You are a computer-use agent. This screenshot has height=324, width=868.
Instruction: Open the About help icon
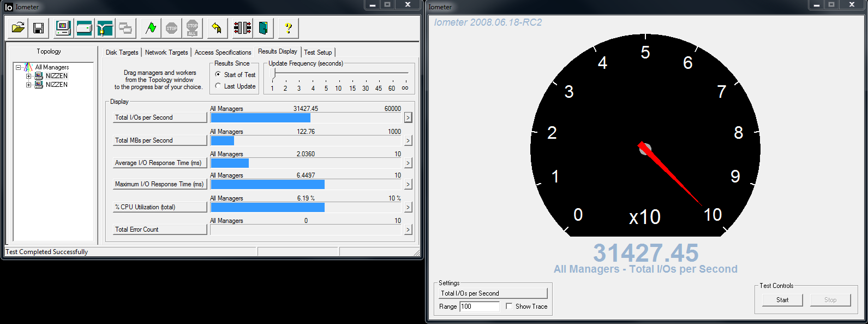(x=288, y=28)
